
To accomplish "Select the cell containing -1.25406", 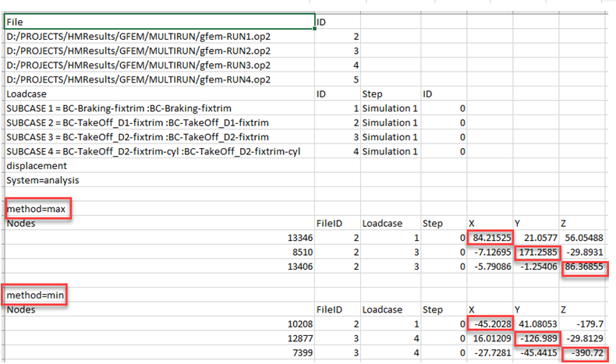I will pyautogui.click(x=536, y=267).
